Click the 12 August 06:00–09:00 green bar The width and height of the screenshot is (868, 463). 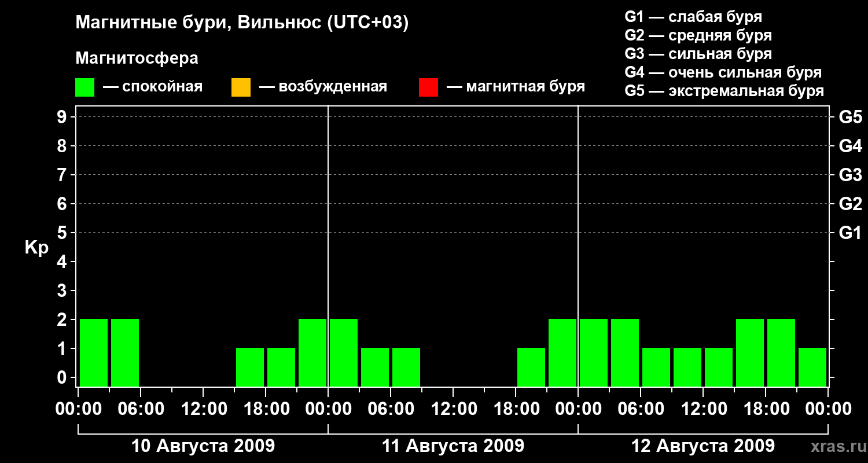tap(656, 367)
